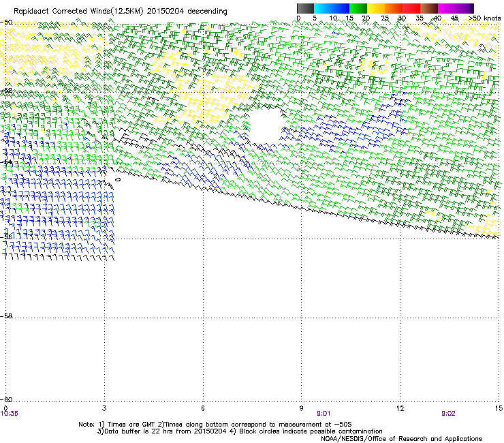Click the note '3)Data buffer is 22 hrs'

[161, 431]
